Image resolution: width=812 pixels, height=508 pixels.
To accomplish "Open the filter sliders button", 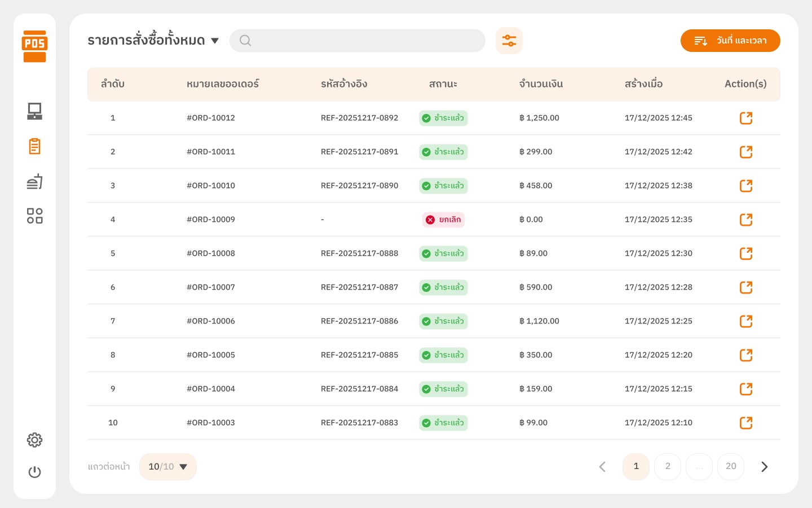I will (509, 41).
